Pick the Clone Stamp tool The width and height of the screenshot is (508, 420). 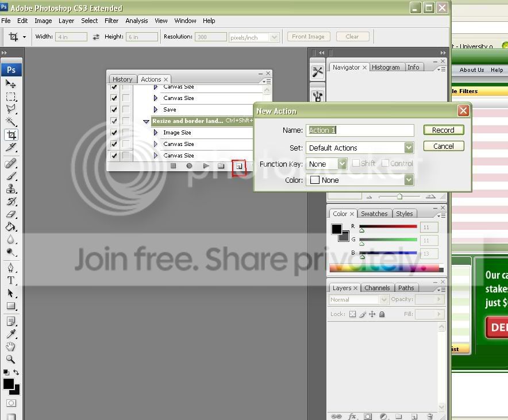(11, 189)
